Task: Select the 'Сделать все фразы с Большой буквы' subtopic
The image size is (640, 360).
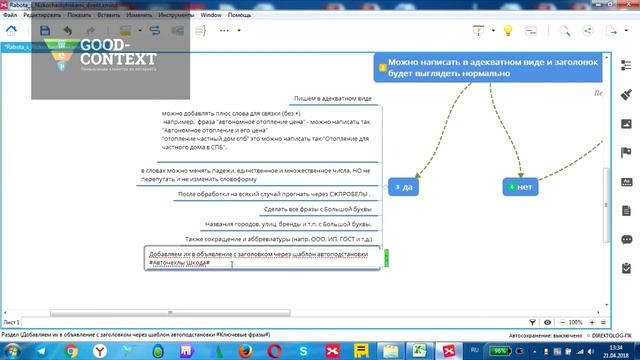Action: pyautogui.click(x=318, y=209)
